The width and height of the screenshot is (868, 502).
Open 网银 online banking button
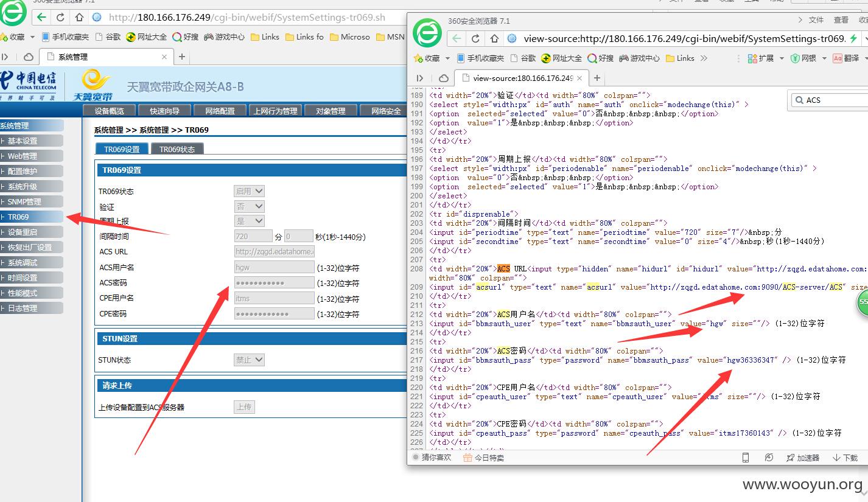click(803, 58)
